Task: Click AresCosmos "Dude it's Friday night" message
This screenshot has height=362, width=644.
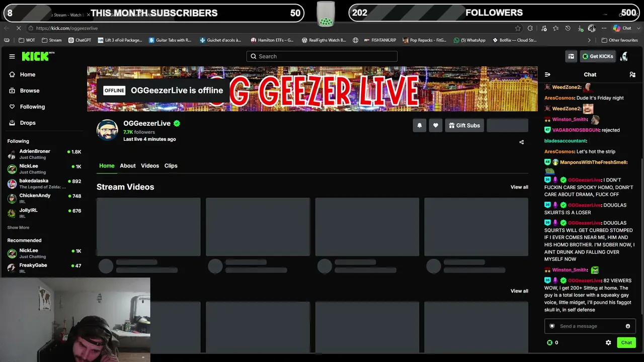Action: pos(584,98)
